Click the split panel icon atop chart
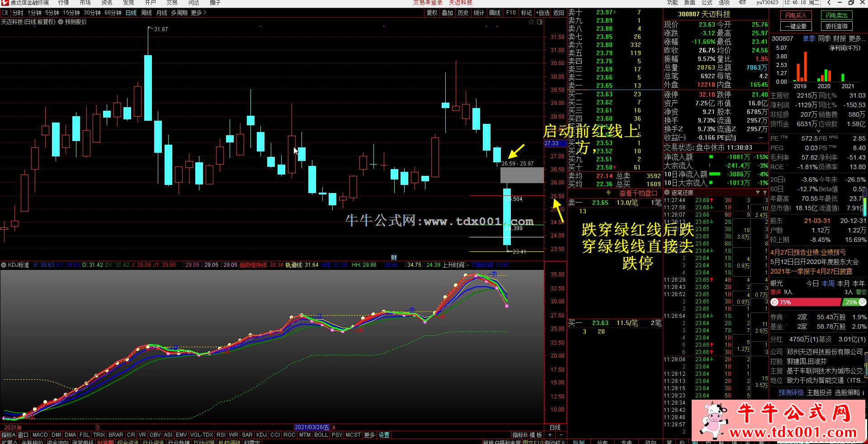This screenshot has height=444, width=868. (539, 22)
